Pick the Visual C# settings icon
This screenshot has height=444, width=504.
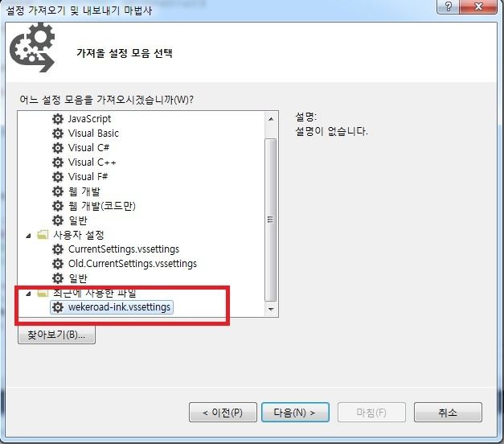[58, 148]
